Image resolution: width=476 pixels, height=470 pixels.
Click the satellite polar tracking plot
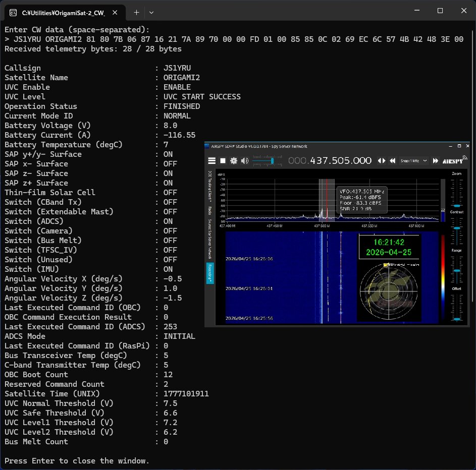pyautogui.click(x=389, y=291)
